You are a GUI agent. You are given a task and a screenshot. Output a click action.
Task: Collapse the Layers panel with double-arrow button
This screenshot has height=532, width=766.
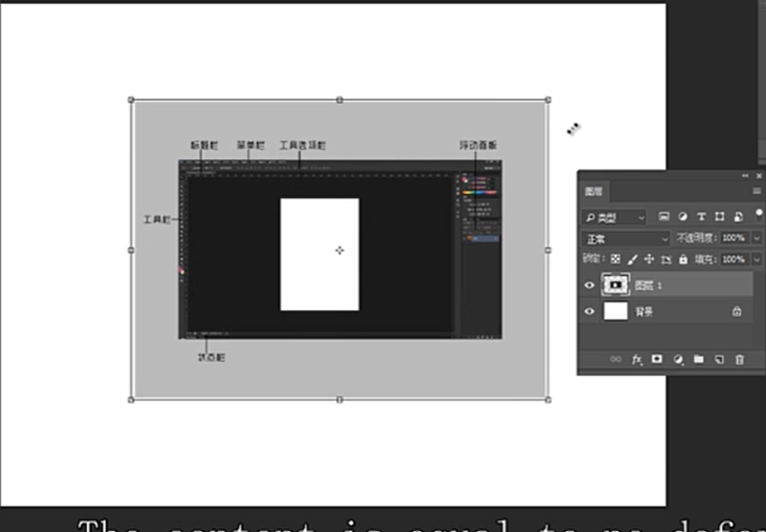[744, 175]
